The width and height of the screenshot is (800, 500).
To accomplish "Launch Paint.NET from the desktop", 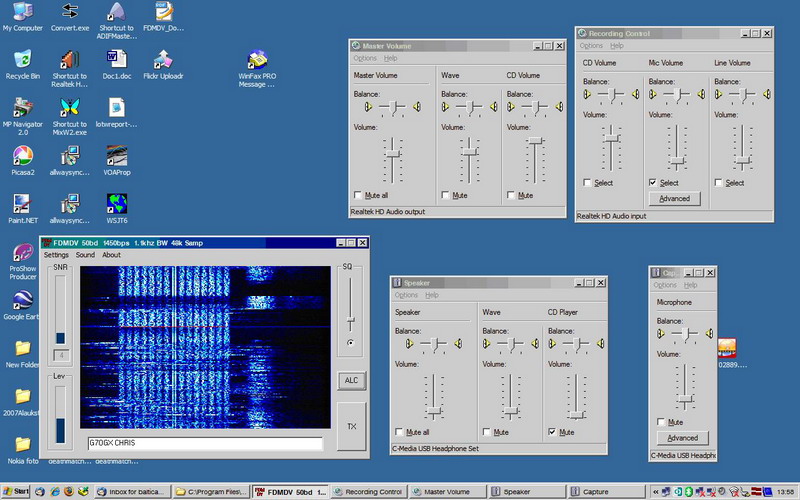I will tap(21, 201).
